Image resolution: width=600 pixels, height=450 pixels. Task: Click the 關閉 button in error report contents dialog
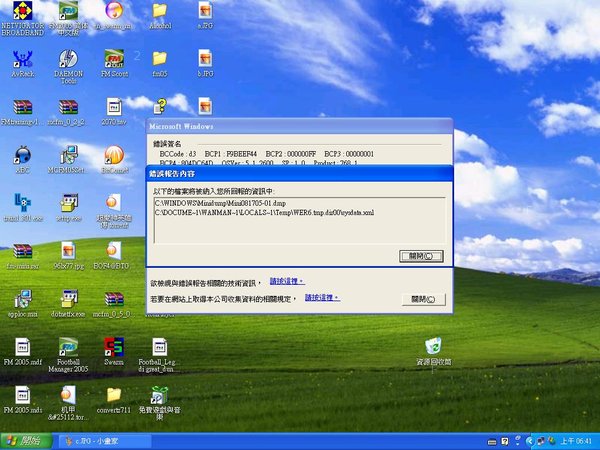tap(421, 256)
